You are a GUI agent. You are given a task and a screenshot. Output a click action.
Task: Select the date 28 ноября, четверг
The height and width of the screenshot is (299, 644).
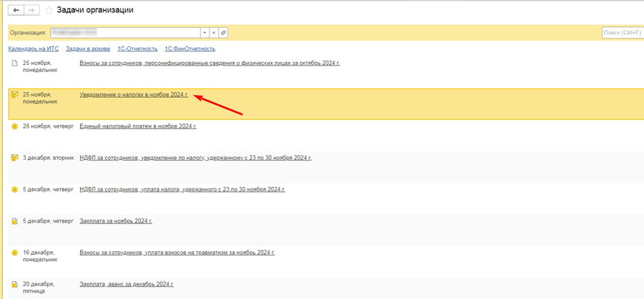[x=48, y=126]
